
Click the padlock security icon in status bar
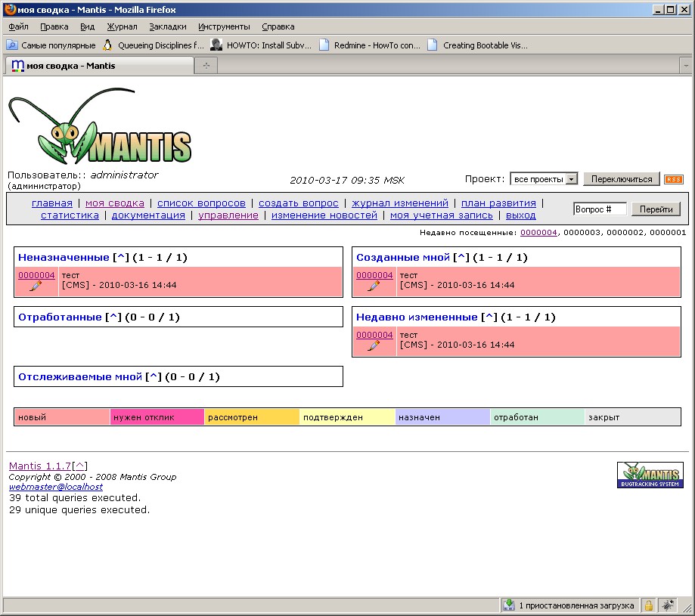click(649, 605)
